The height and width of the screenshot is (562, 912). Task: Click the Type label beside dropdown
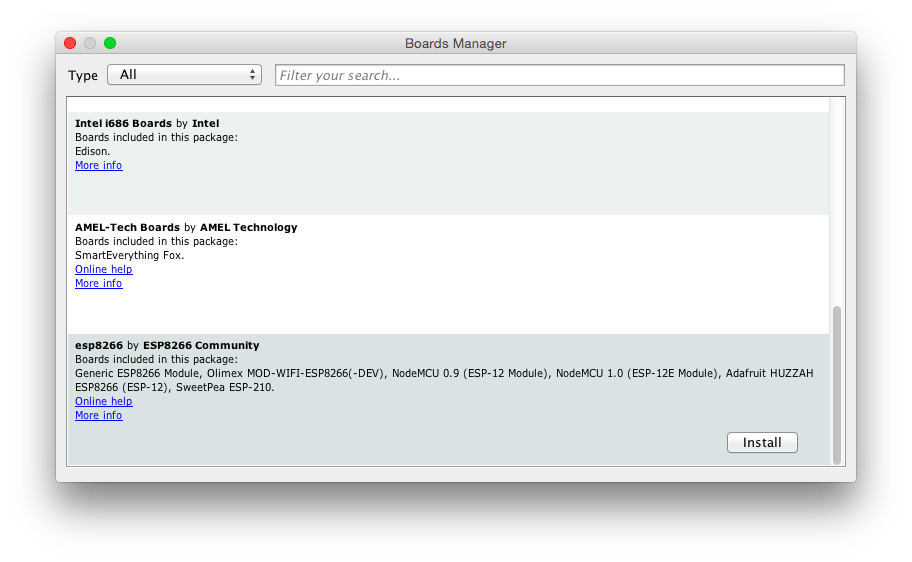pyautogui.click(x=83, y=76)
